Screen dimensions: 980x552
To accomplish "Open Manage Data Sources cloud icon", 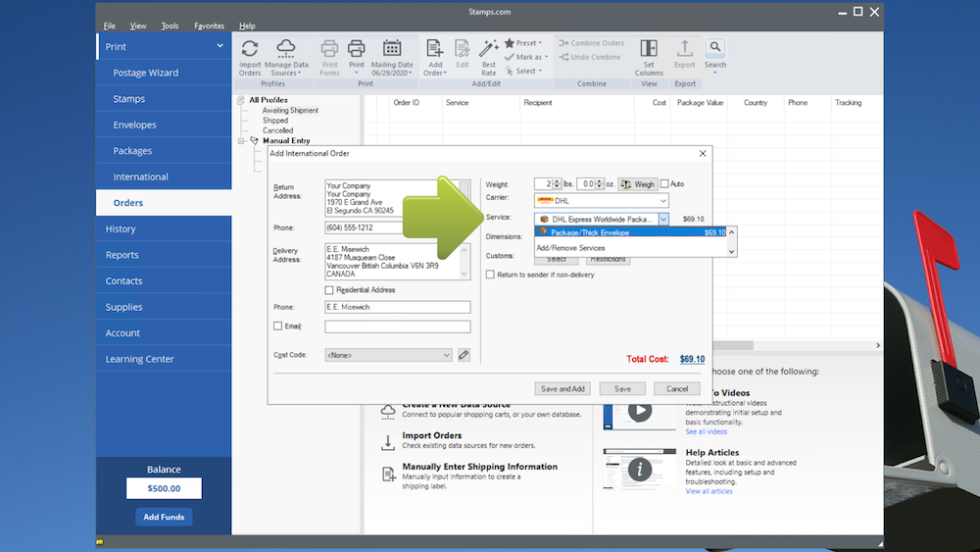I will click(x=285, y=49).
